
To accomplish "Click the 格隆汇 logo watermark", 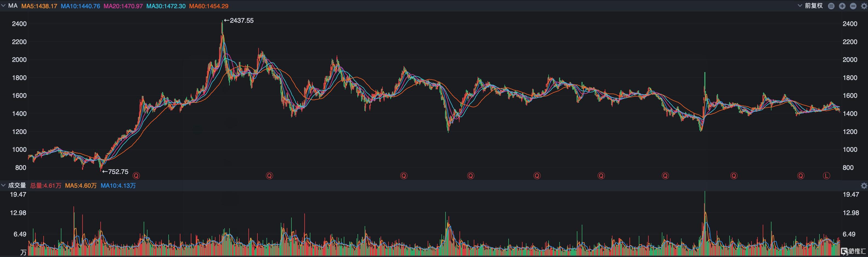I will [x=853, y=251].
